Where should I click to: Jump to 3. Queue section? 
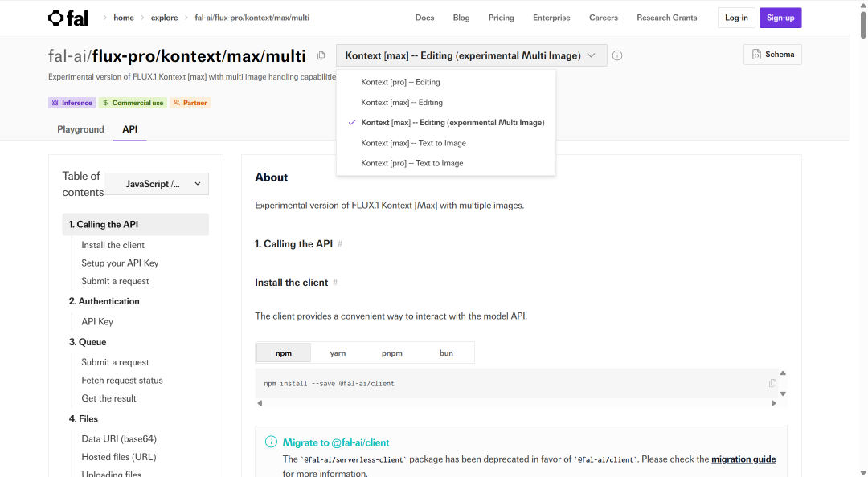click(88, 342)
